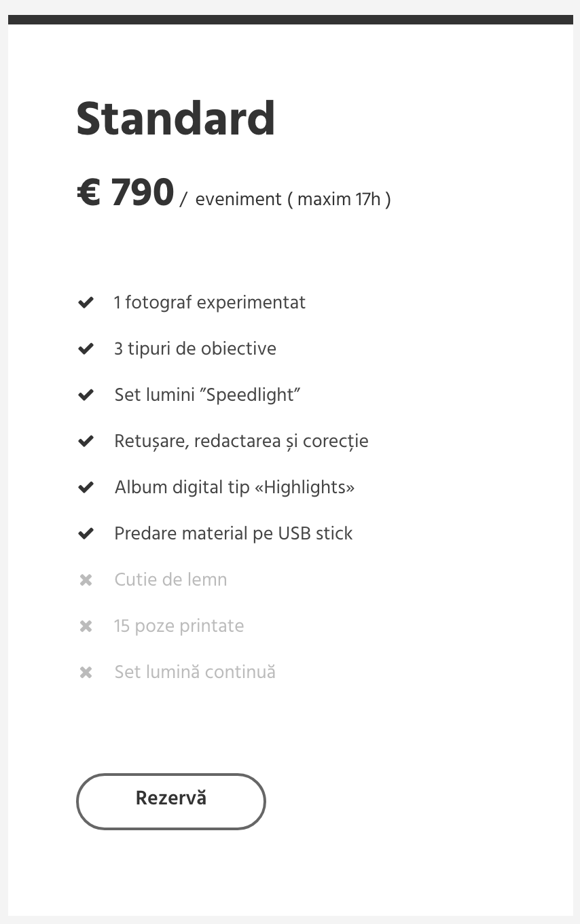Click the € 790 price text

[x=125, y=193]
